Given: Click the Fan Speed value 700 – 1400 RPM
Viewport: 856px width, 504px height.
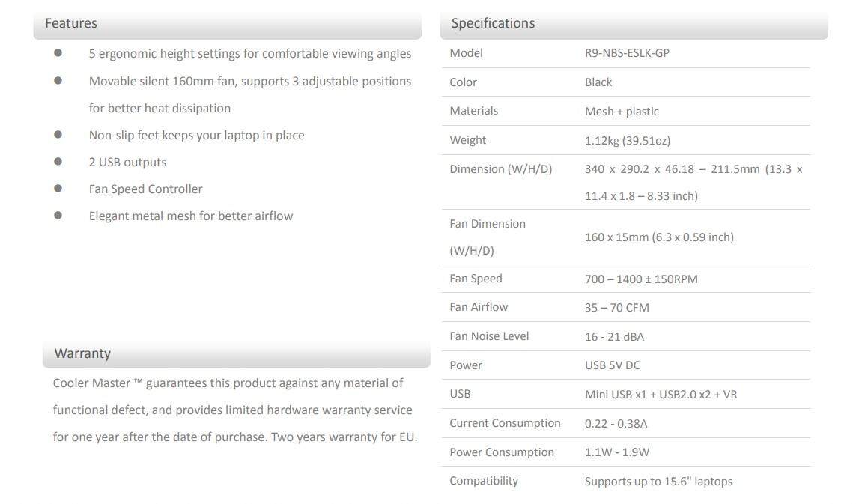Looking at the screenshot, I should click(x=641, y=279).
